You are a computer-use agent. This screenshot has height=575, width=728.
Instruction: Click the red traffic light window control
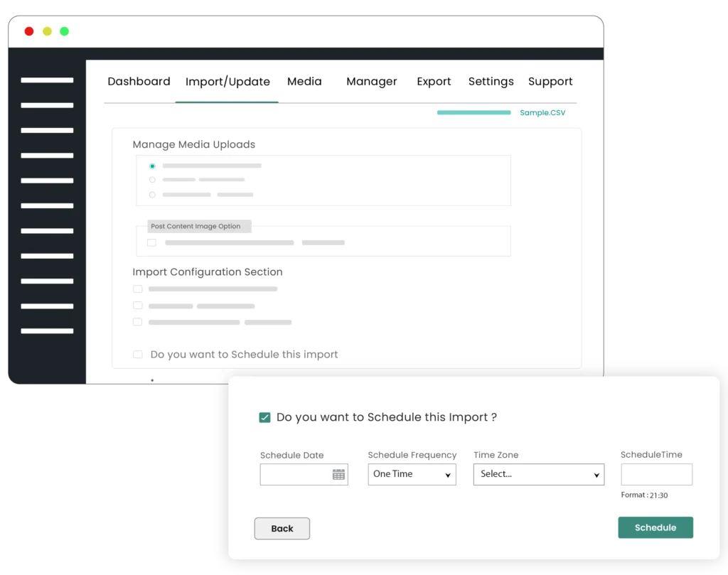pos(28,31)
